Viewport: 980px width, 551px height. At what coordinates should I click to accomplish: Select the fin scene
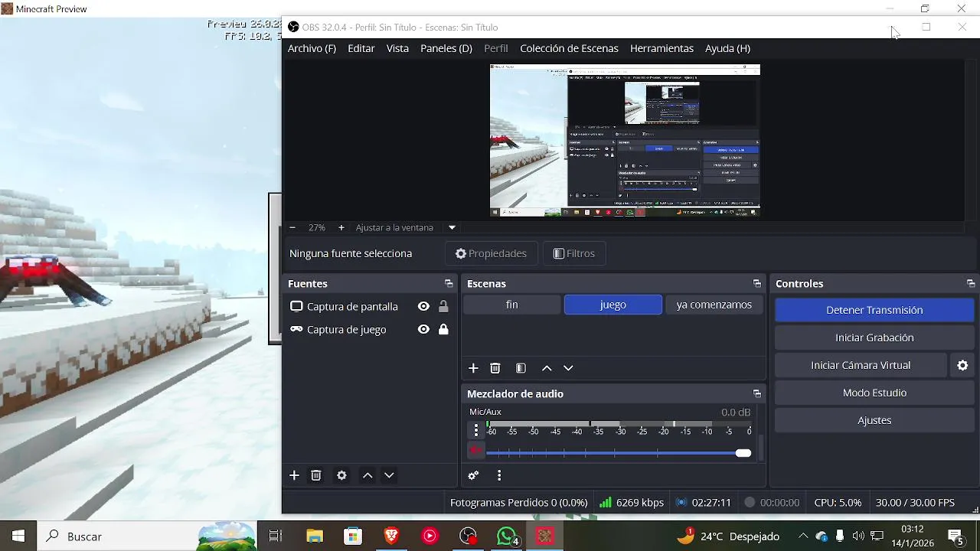coord(512,305)
